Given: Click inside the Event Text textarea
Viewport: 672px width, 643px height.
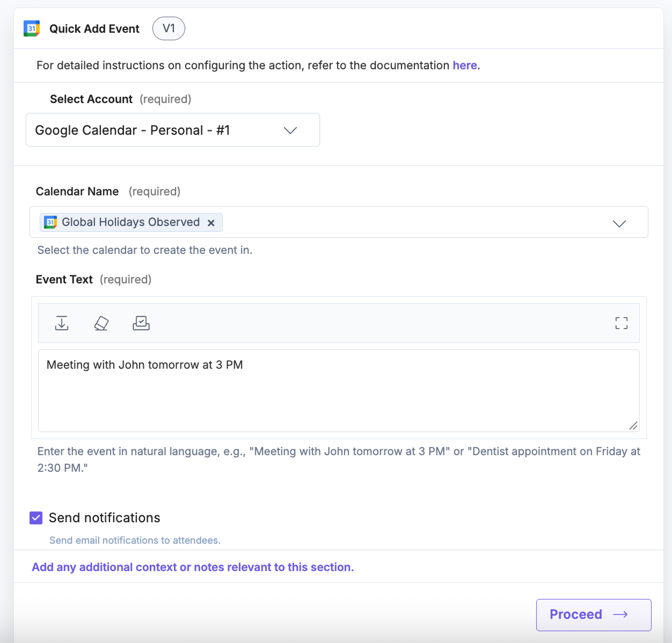Looking at the screenshot, I should [339, 390].
